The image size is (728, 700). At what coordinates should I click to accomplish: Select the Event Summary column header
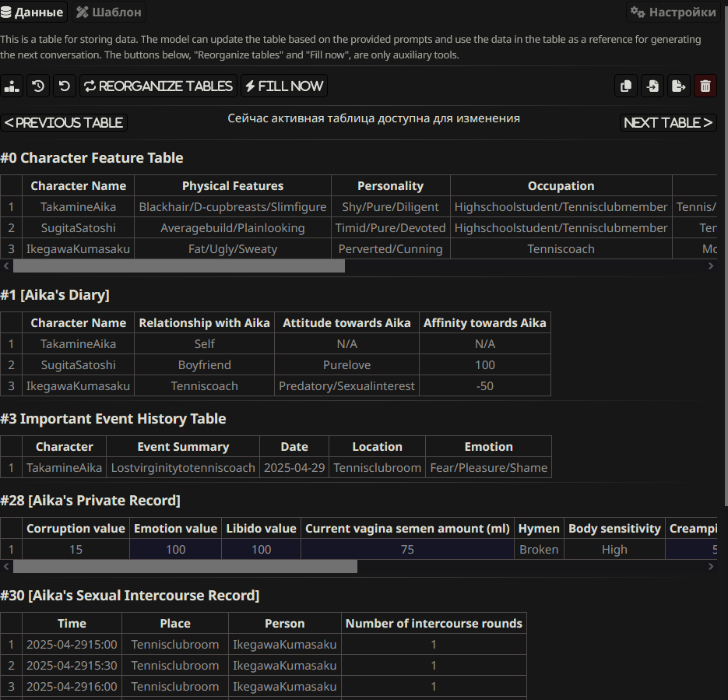pyautogui.click(x=183, y=447)
